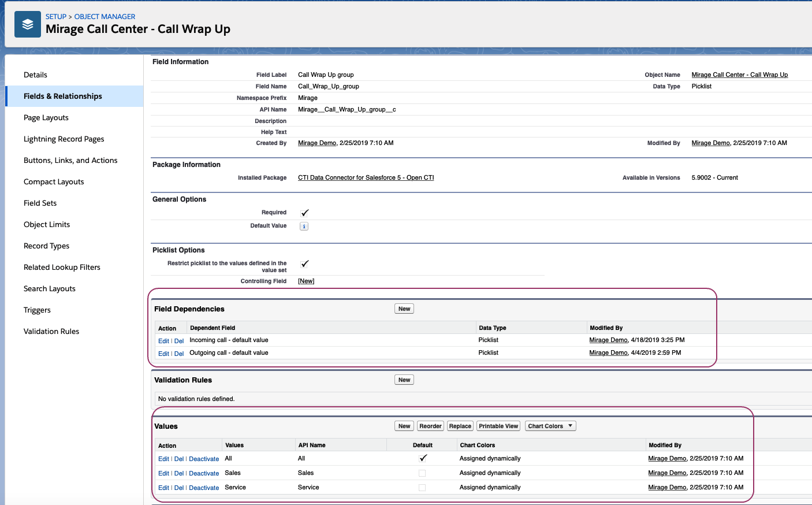The height and width of the screenshot is (505, 812).
Task: Toggle Default checkbox in Sales row
Action: (x=422, y=473)
